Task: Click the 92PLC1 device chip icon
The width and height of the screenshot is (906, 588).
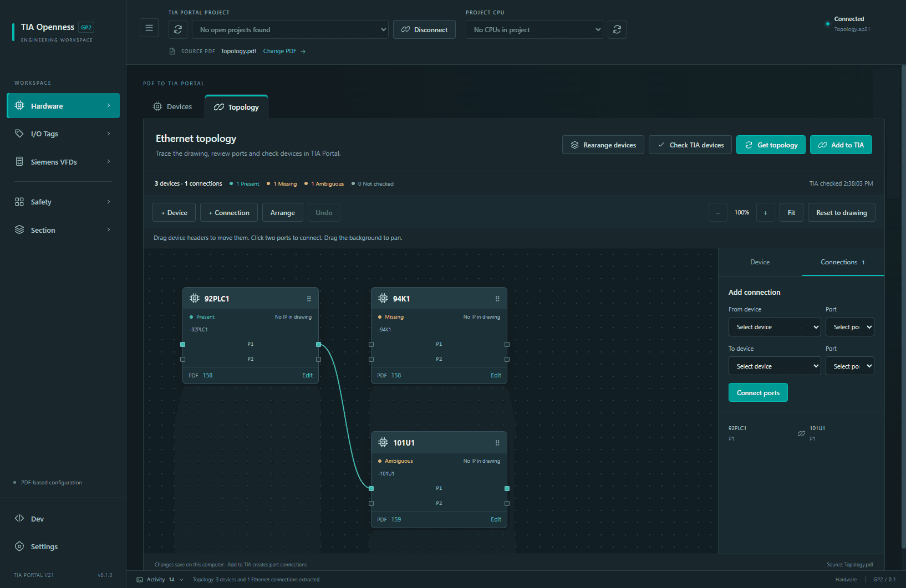Action: (x=195, y=298)
